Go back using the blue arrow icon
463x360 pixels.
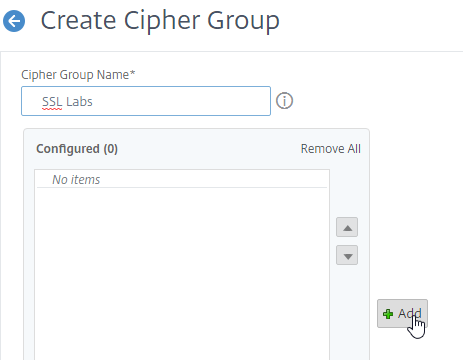14,21
